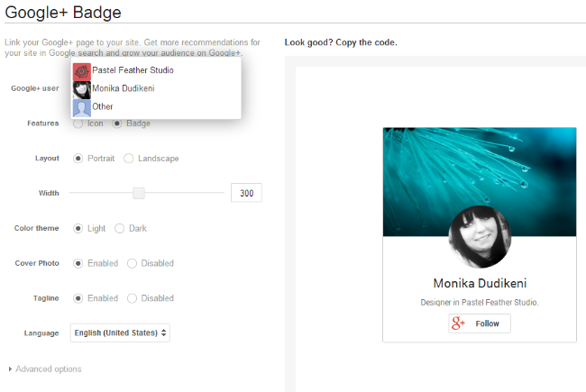Click the Width slider handle
Viewport: 586px width, 392px height.
[139, 193]
